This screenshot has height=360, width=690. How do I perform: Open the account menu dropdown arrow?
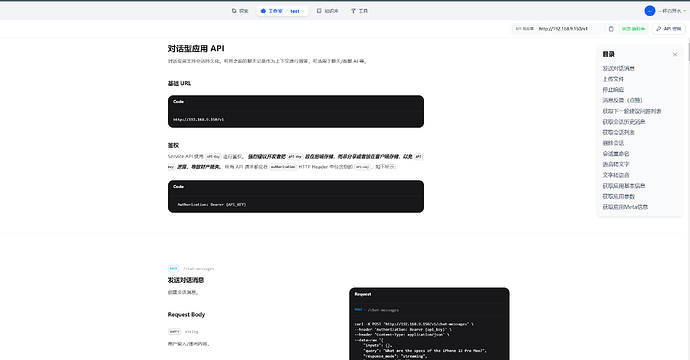coord(684,11)
